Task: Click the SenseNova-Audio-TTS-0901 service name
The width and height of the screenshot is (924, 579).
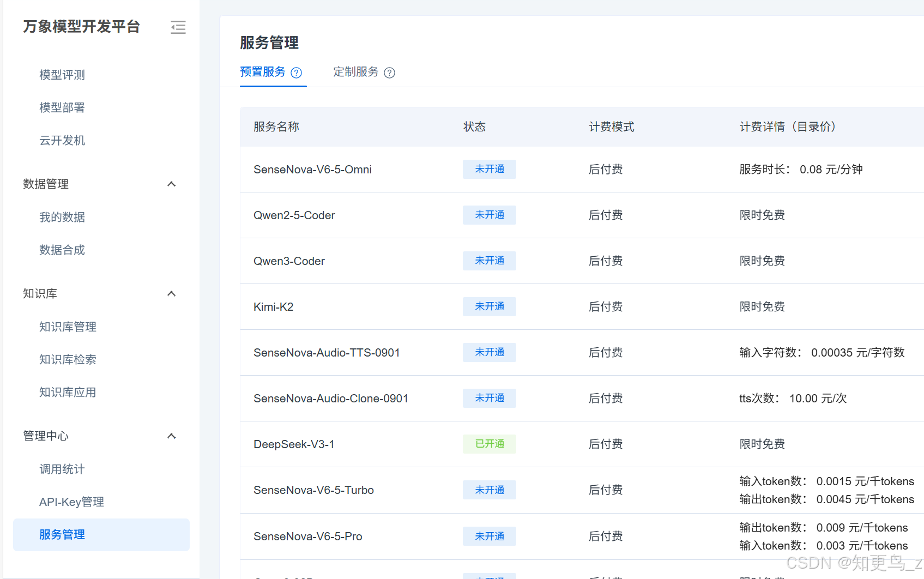Action: tap(327, 353)
